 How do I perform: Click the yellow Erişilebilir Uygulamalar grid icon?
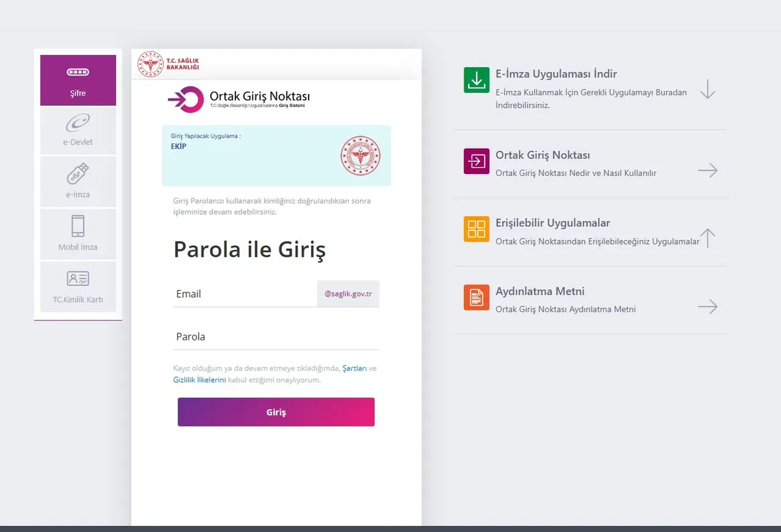(x=477, y=229)
